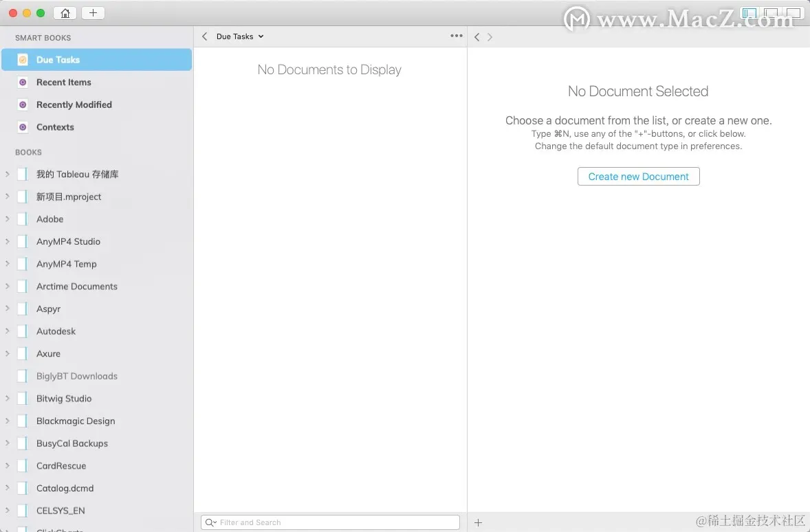Click the Due Tasks smart book icon

pyautogui.click(x=23, y=60)
